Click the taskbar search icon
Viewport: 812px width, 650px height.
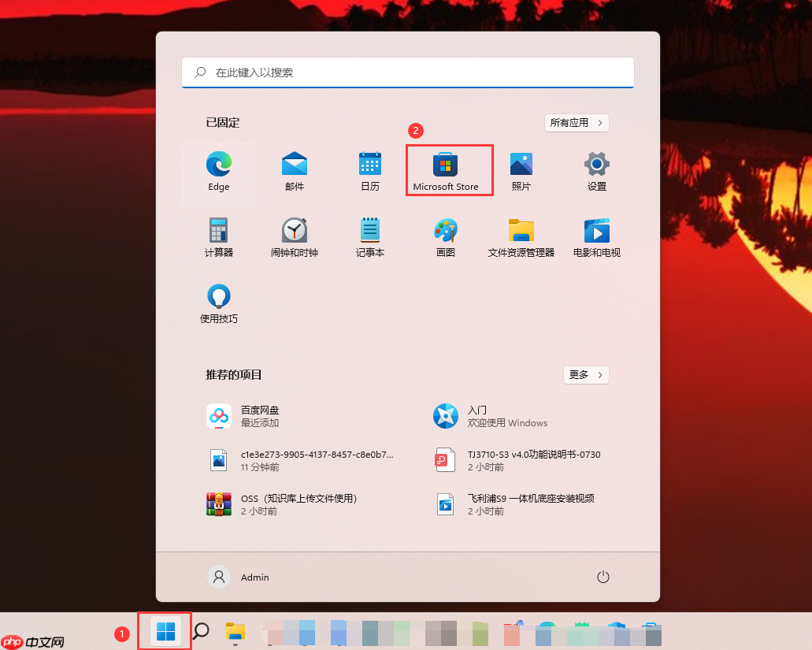(x=201, y=632)
